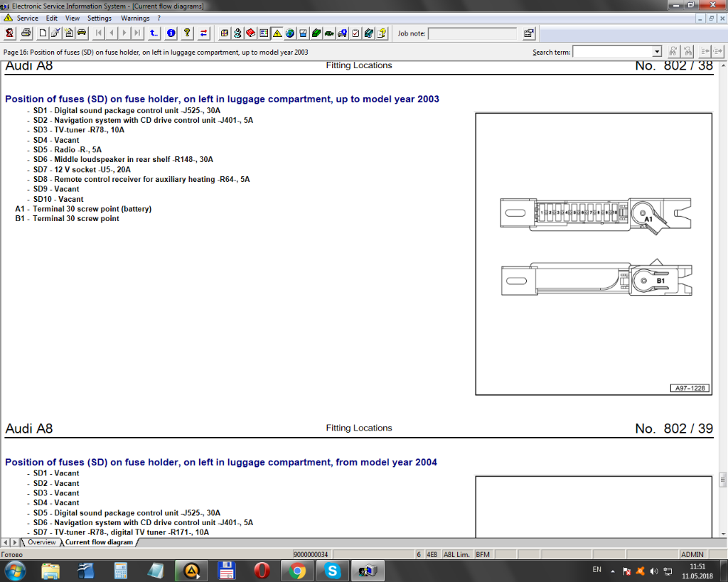The height and width of the screenshot is (582, 728).
Task: Click the yellow warning triangle toolbar icon
Action: point(277,33)
